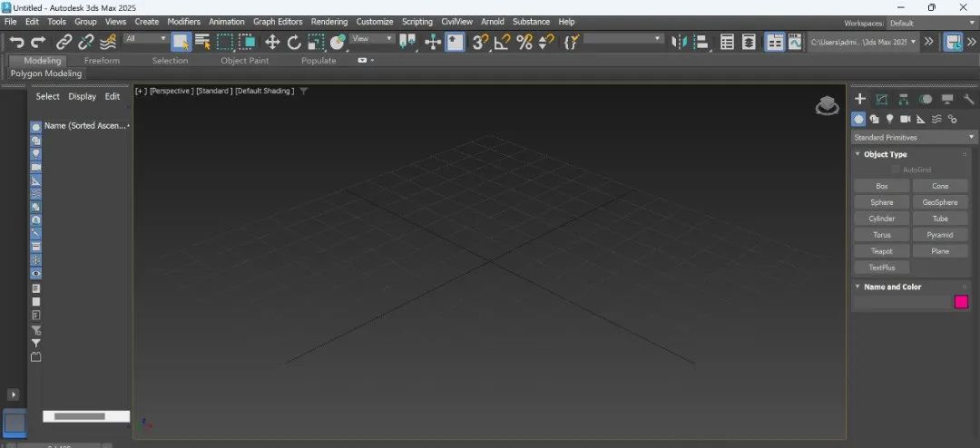Open the Rendering menu

(328, 21)
